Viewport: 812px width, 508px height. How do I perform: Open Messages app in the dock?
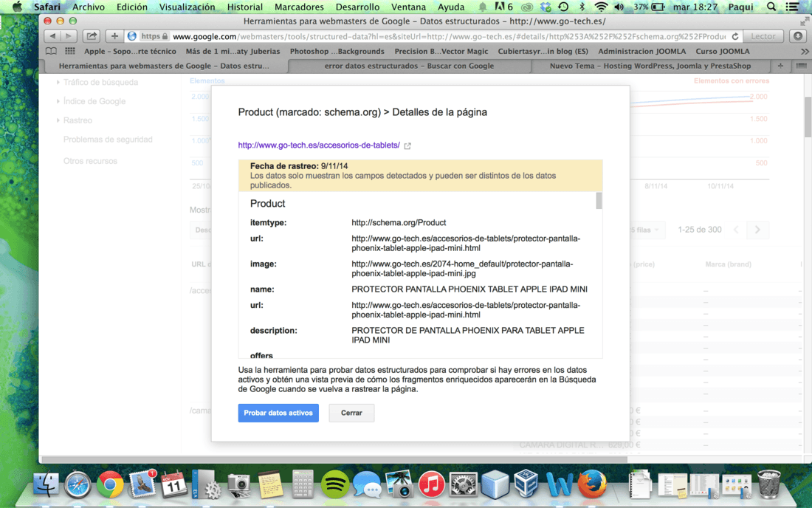pos(367,484)
